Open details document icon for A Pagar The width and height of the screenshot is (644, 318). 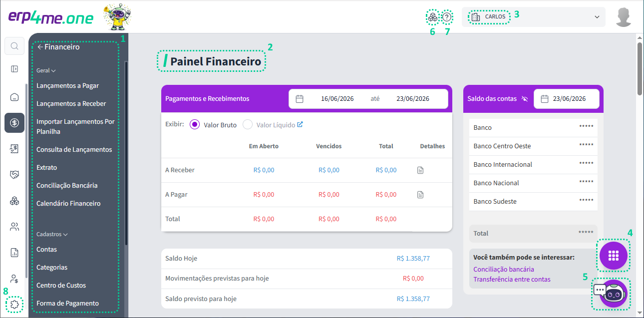(x=420, y=195)
